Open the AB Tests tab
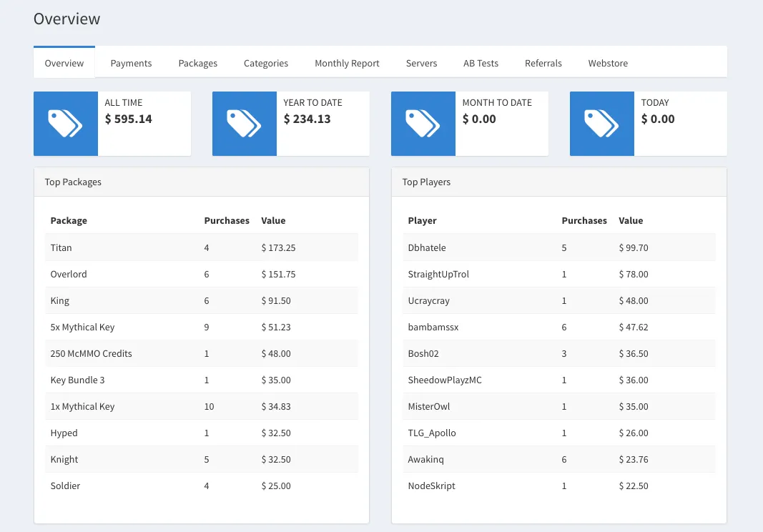763x532 pixels. [481, 63]
